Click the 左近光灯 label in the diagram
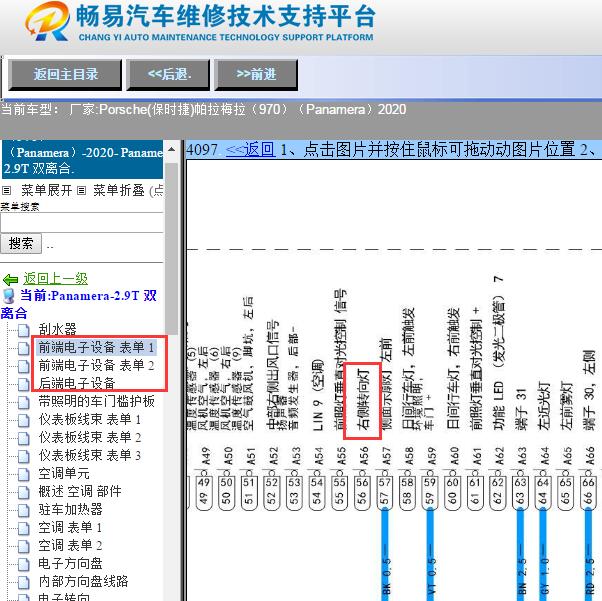 543,406
